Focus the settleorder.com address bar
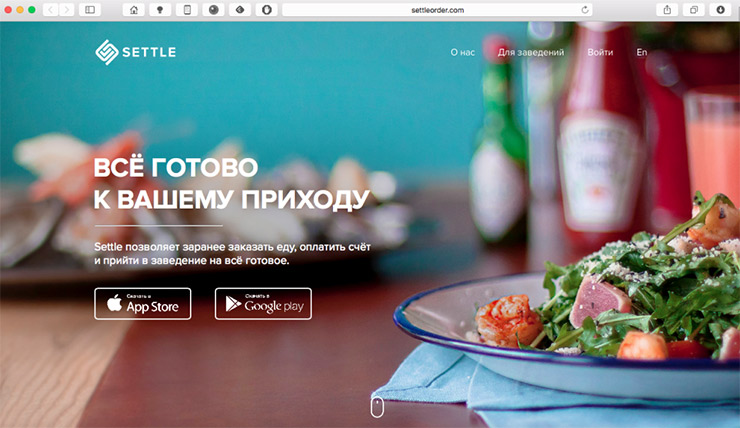 click(x=437, y=10)
